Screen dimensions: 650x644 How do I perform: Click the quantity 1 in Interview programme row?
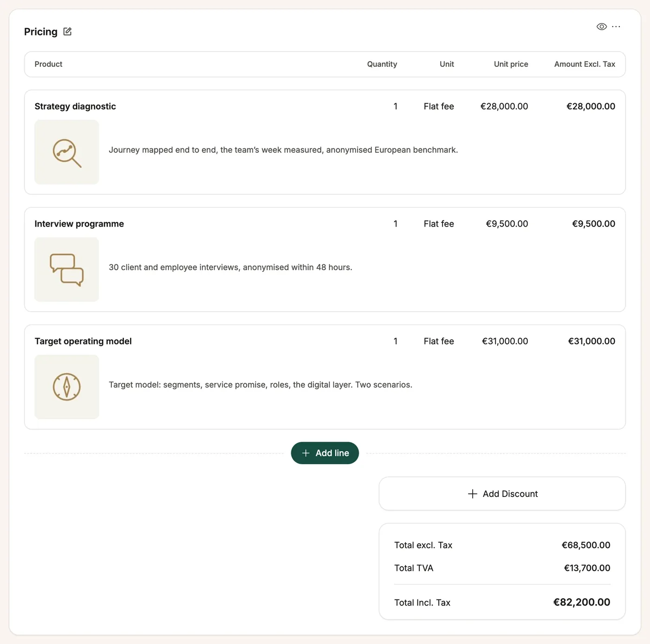coord(396,224)
